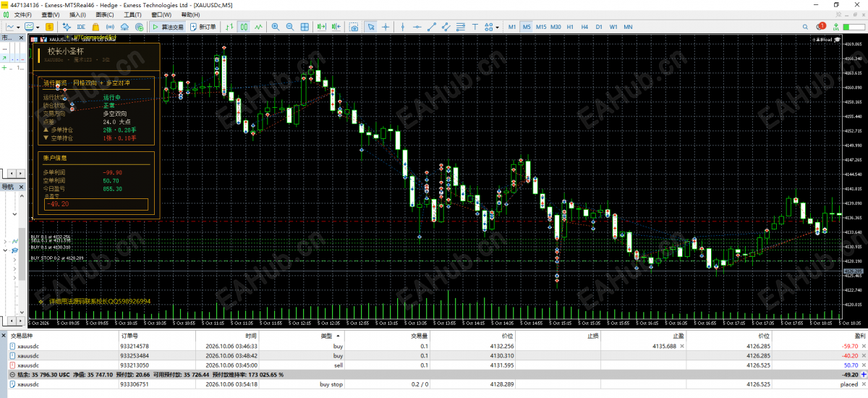Click the New Order (新订单) button
This screenshot has width=868, height=398.
click(x=203, y=27)
